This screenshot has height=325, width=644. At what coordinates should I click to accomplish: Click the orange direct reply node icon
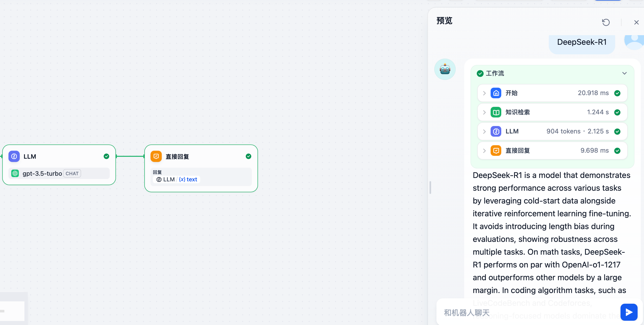click(x=156, y=156)
